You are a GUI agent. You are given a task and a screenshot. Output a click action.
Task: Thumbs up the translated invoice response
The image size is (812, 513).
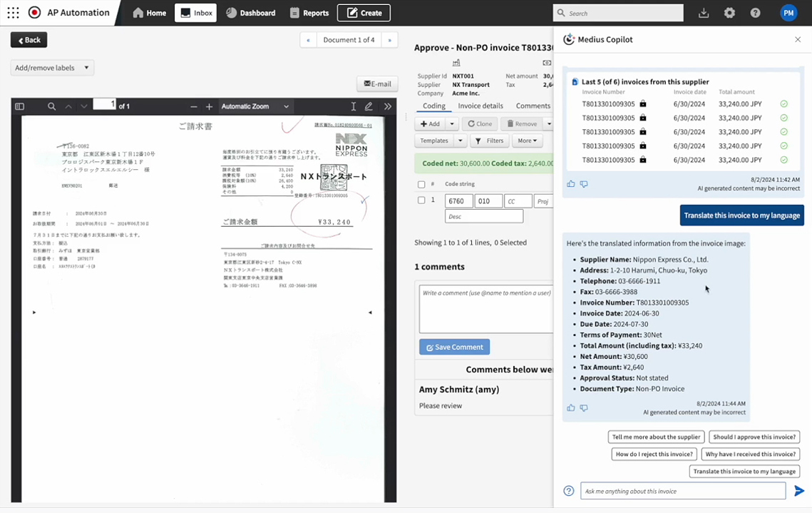tap(570, 408)
